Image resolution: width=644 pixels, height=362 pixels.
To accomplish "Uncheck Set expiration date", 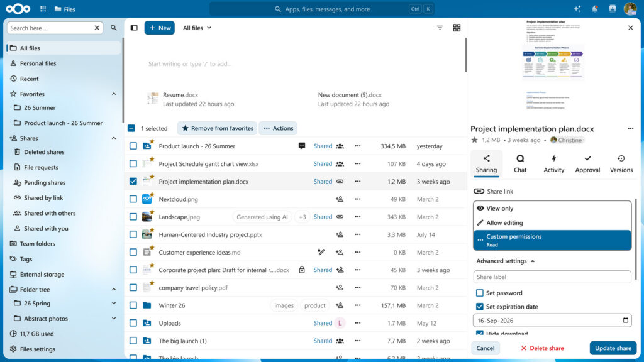I will (x=480, y=307).
